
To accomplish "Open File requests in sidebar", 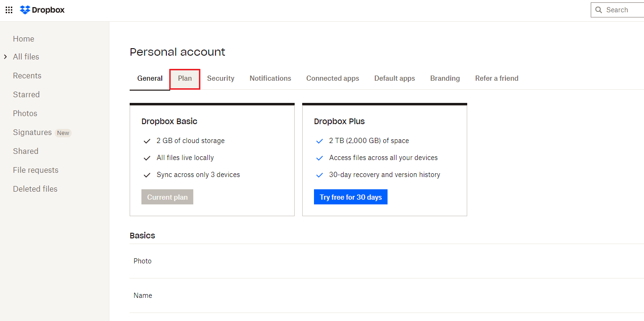I will point(36,170).
